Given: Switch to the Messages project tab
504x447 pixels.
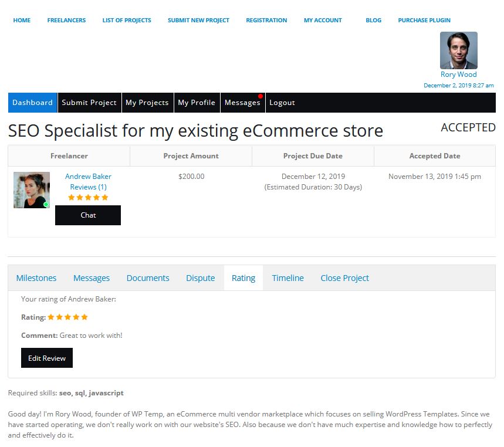Looking at the screenshot, I should 92,278.
